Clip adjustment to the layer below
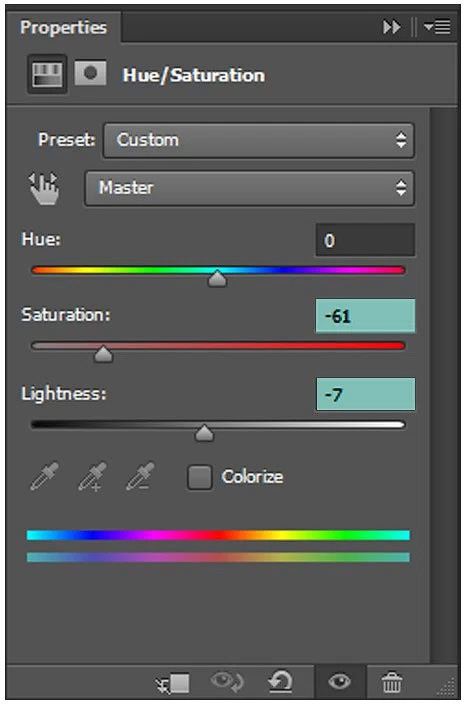The width and height of the screenshot is (466, 704). 173,683
